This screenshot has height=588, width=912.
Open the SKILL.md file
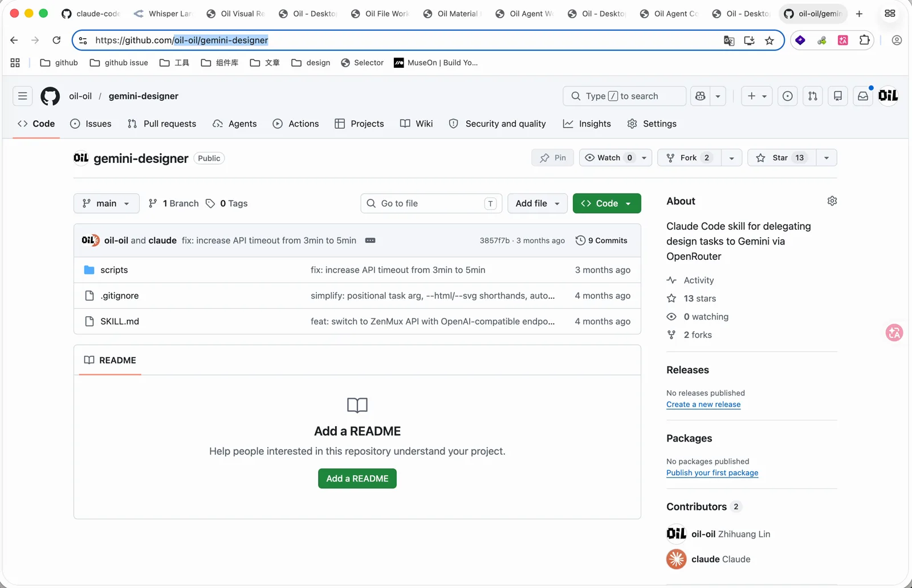coord(120,321)
